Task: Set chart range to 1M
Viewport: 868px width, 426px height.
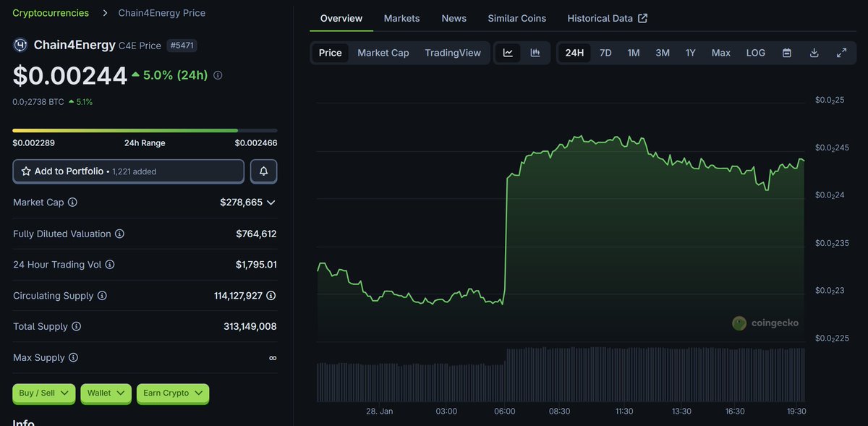Action: coord(633,53)
